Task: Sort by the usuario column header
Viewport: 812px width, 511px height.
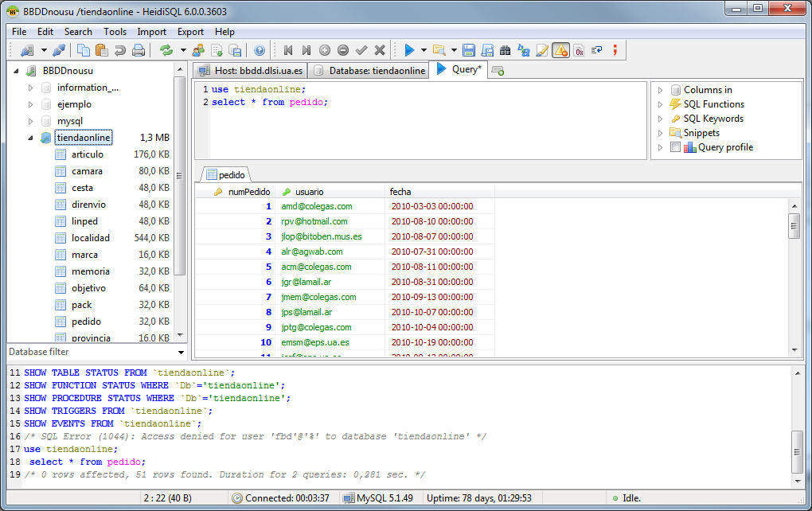Action: point(330,192)
